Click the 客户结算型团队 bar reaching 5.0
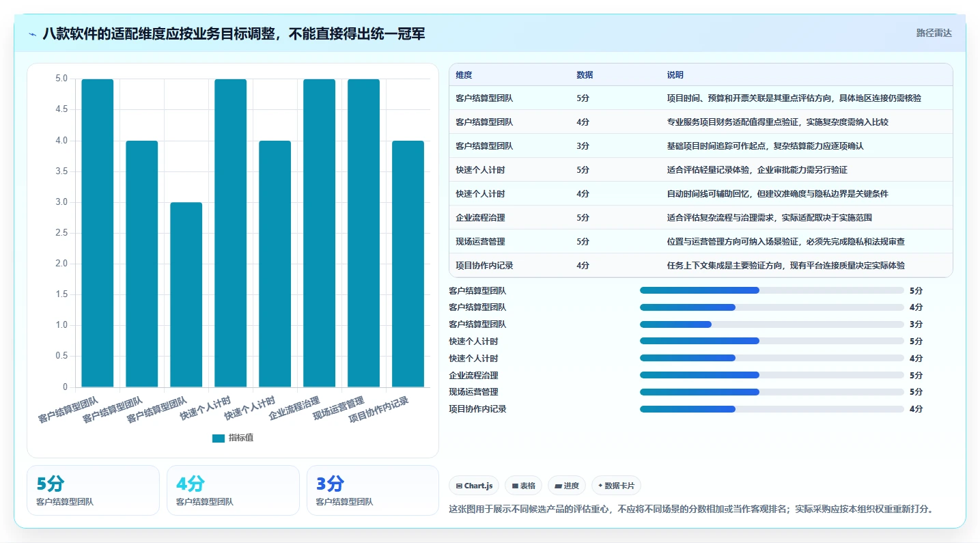Viewport: 980px width, 543px height. (98, 233)
